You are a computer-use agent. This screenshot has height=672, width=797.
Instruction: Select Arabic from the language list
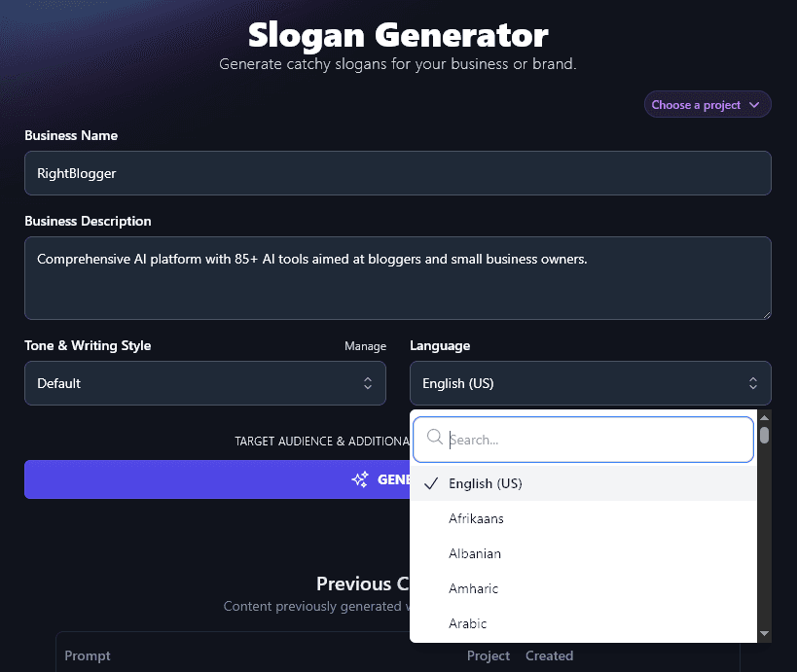(x=468, y=623)
